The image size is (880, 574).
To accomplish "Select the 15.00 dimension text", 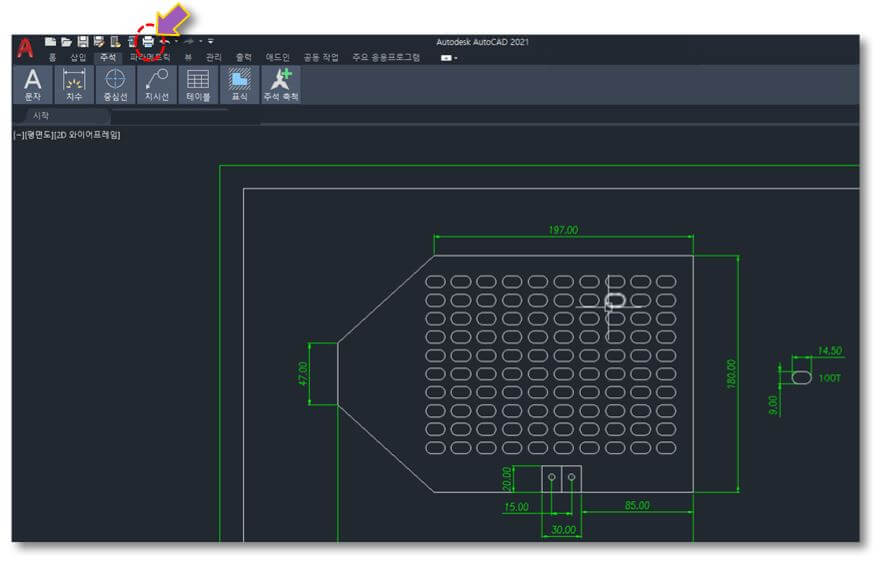I will pyautogui.click(x=516, y=507).
